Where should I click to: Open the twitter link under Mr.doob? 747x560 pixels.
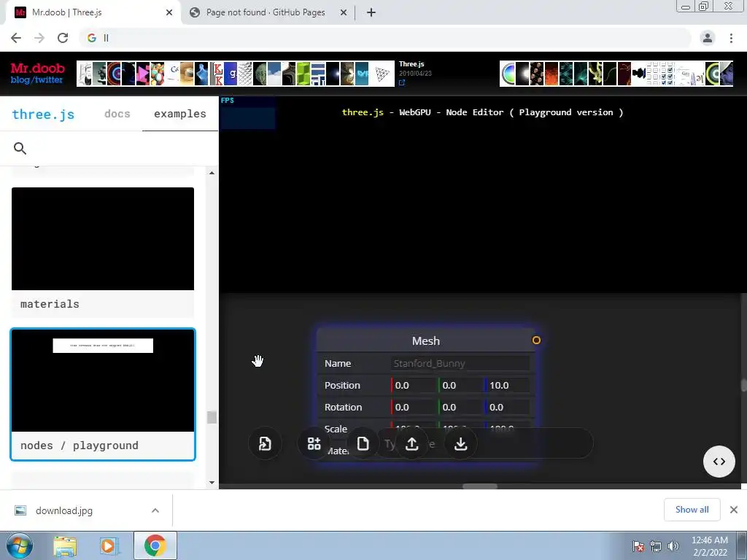click(48, 80)
